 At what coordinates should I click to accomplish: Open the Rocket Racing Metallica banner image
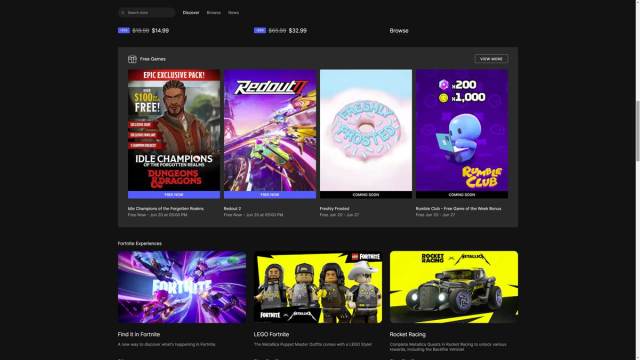tap(454, 287)
